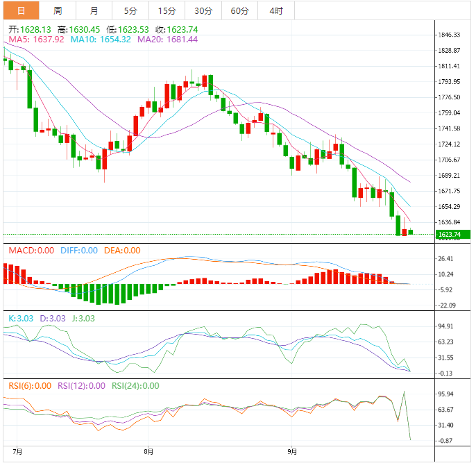Click the -22.09 MACD axis value
The image size is (476, 470).
[447, 305]
